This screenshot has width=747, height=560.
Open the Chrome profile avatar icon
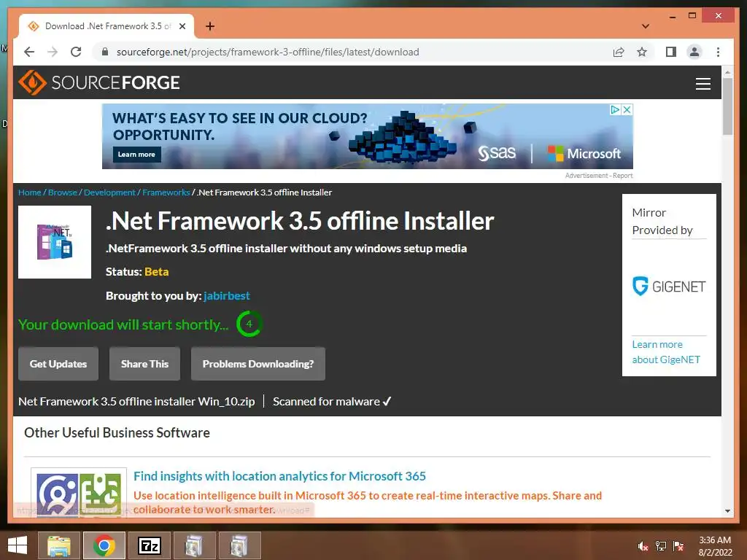point(694,52)
